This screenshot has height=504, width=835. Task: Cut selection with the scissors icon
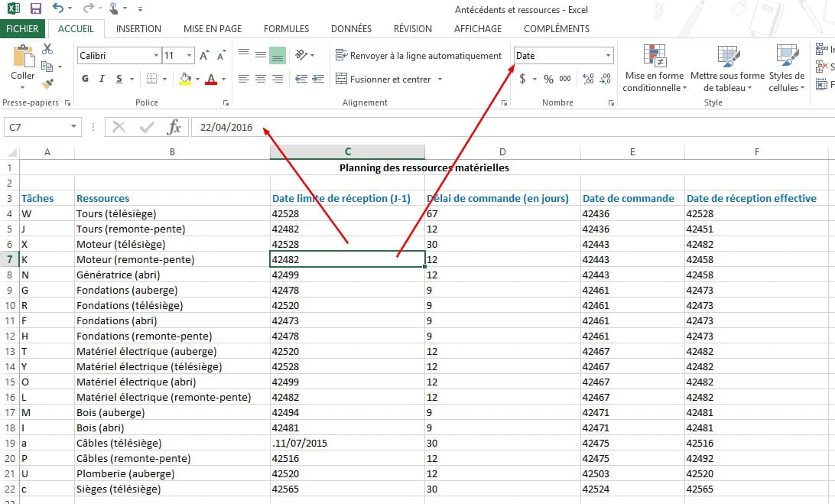point(47,49)
